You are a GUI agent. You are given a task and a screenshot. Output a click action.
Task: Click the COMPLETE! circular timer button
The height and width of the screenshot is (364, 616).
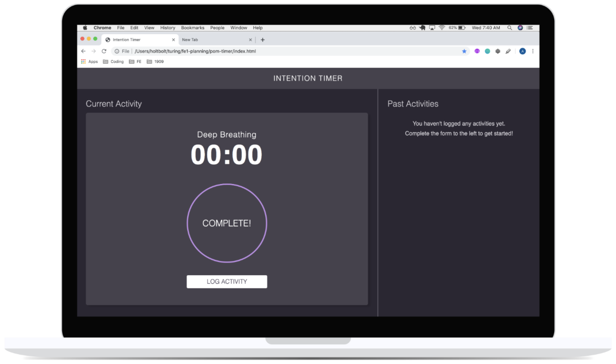[x=227, y=223]
